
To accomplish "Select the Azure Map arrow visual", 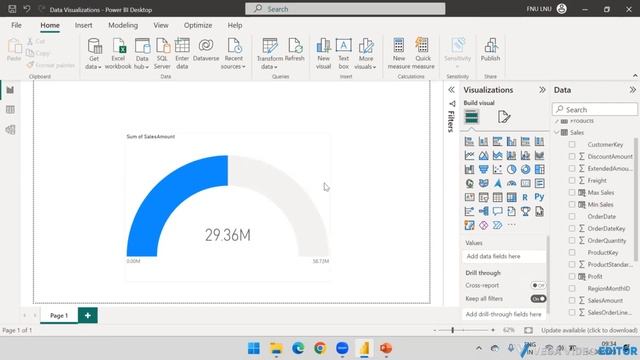I will pos(497,183).
